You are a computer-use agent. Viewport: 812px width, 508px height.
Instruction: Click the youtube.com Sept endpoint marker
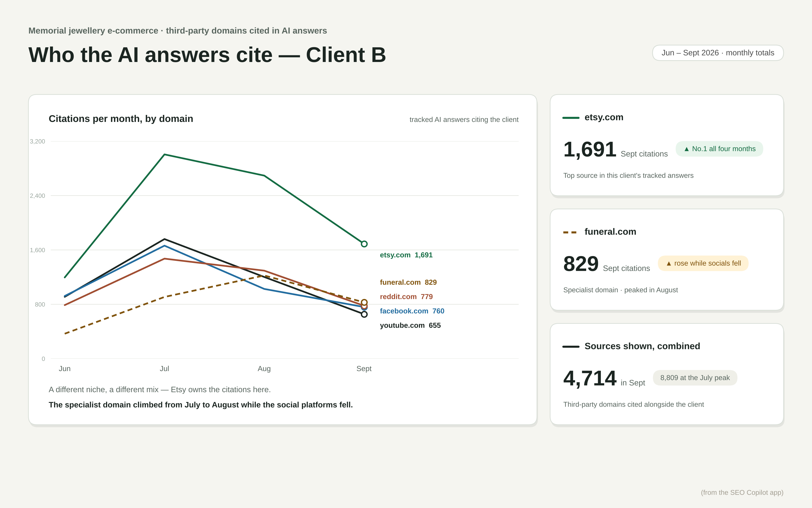[x=364, y=314]
